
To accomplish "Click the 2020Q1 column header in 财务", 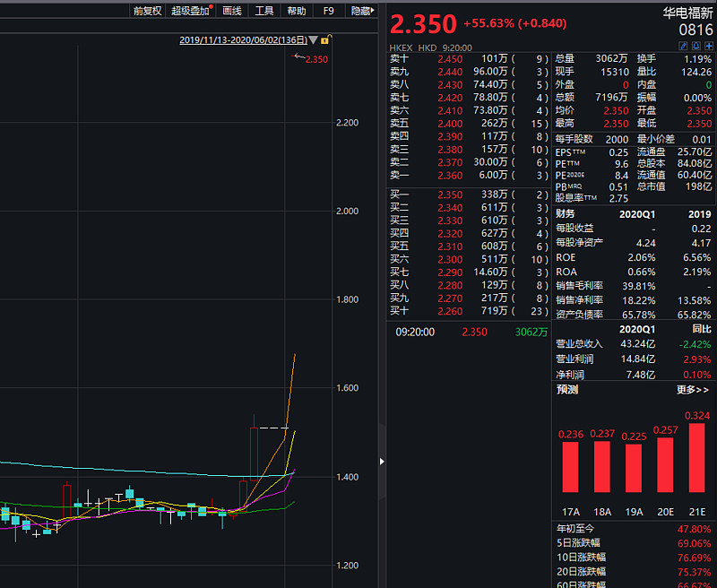I will [637, 214].
